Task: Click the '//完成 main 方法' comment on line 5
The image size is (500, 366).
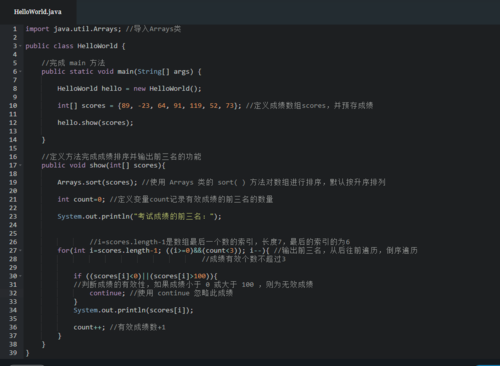Action: coord(73,63)
